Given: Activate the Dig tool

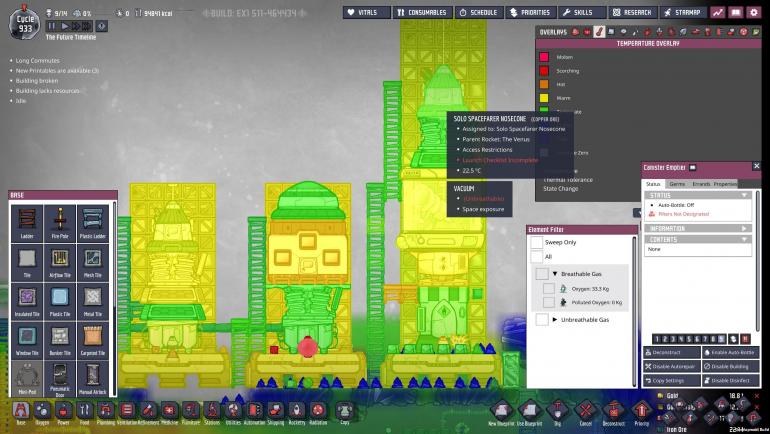Looking at the screenshot, I should tap(558, 411).
